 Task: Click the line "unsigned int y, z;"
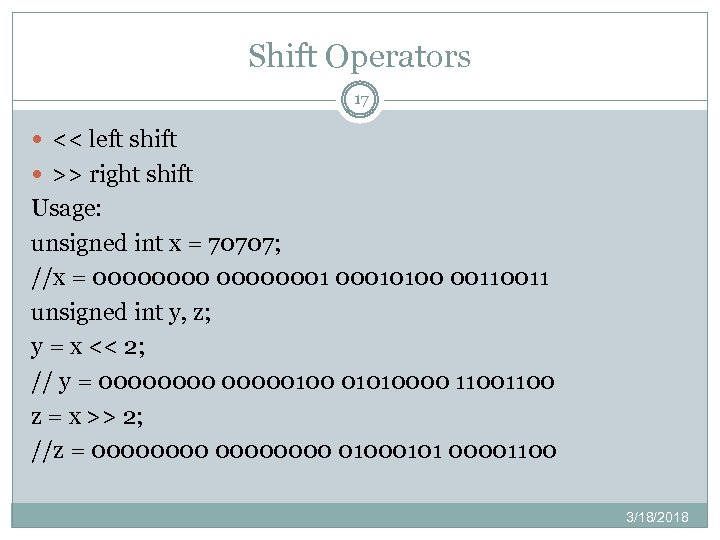(x=130, y=312)
